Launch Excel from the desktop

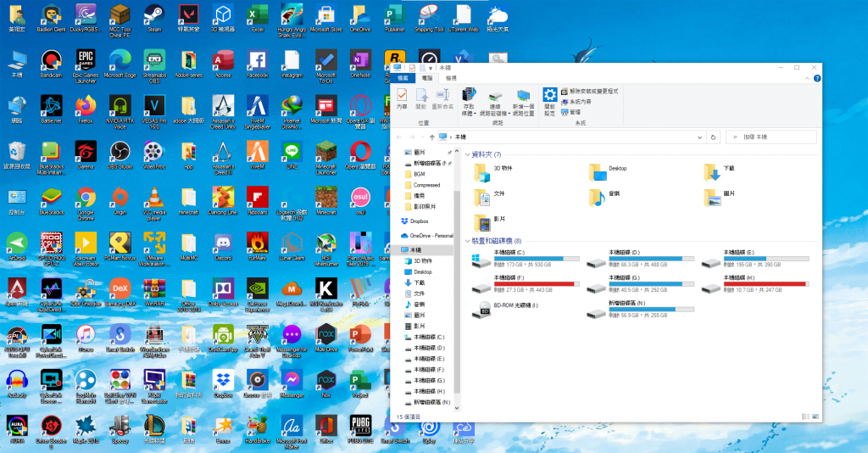[x=258, y=19]
